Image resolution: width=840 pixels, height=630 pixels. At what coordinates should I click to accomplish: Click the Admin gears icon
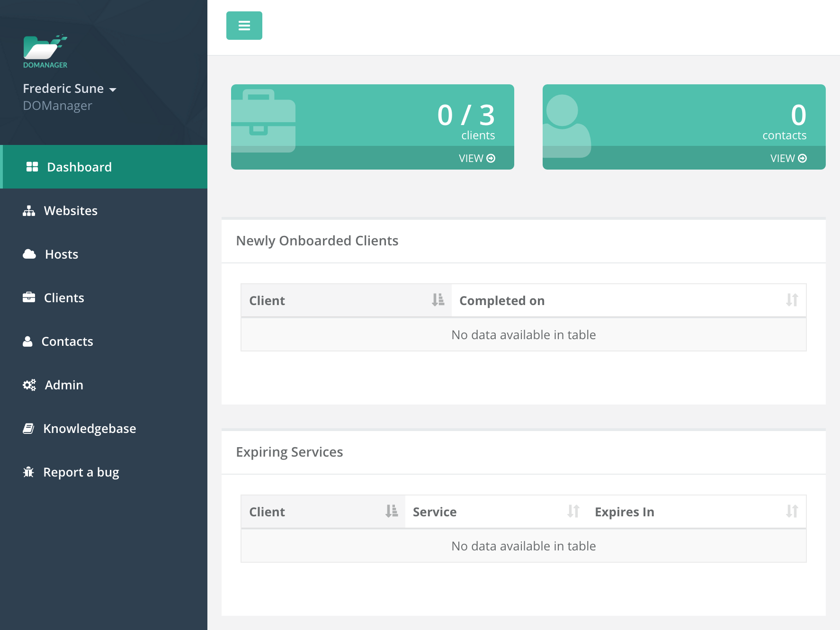29,385
